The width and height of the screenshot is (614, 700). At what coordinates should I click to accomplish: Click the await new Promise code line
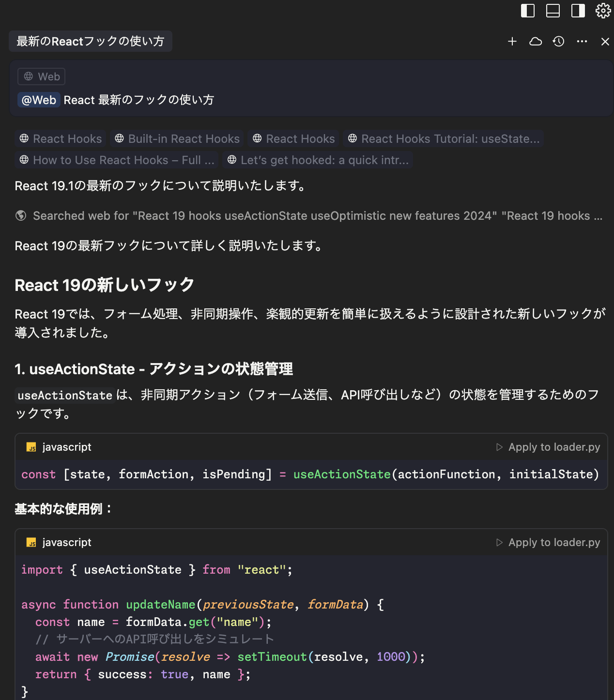point(230,657)
